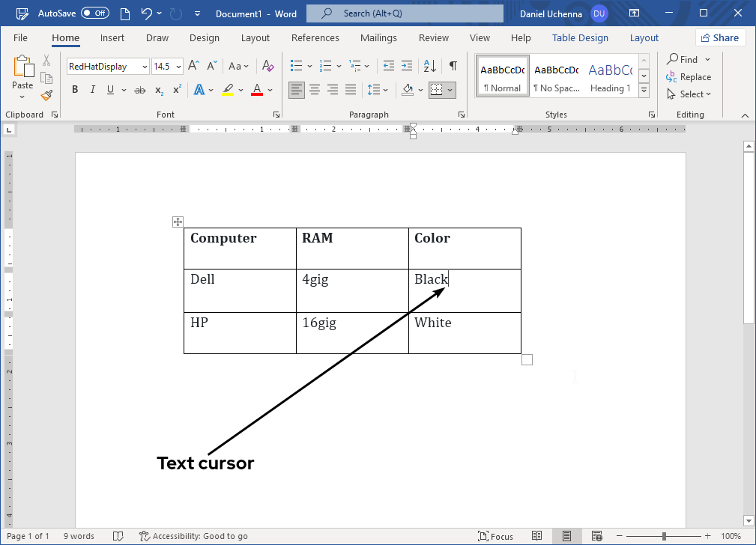Viewport: 756px width, 545px height.
Task: Click the zoom slider in status bar
Action: click(x=664, y=536)
